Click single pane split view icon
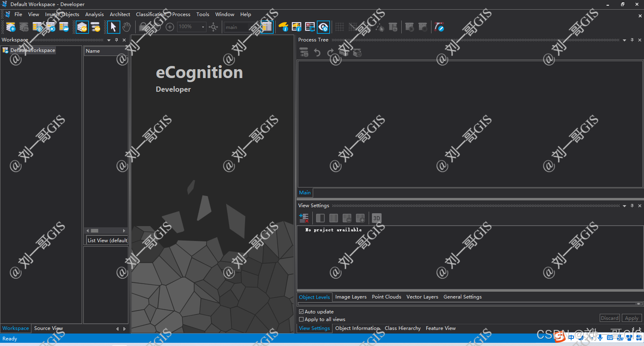The image size is (644, 346). tap(320, 218)
